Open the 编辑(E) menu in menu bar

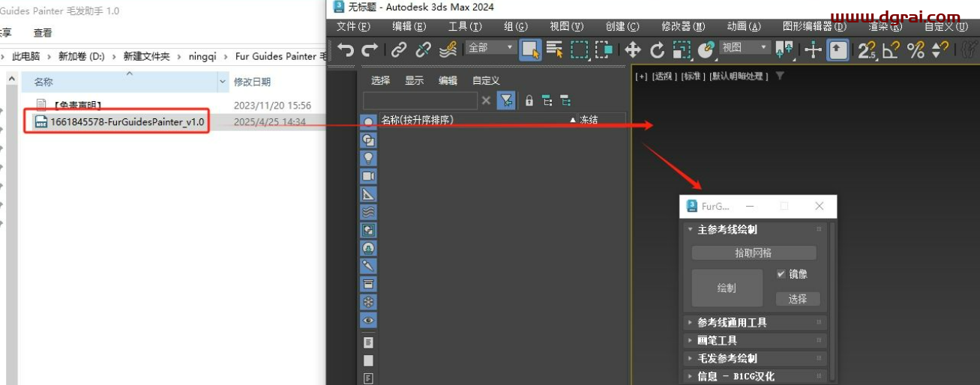click(x=409, y=26)
